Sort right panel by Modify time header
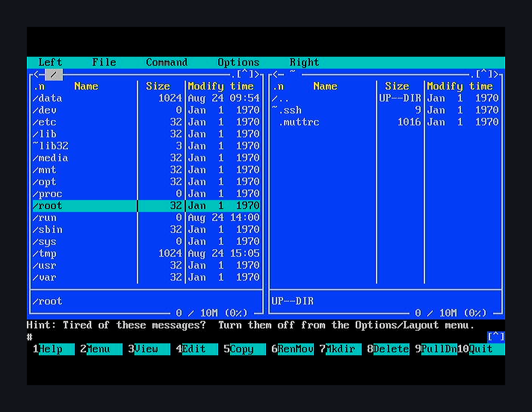 (x=460, y=86)
